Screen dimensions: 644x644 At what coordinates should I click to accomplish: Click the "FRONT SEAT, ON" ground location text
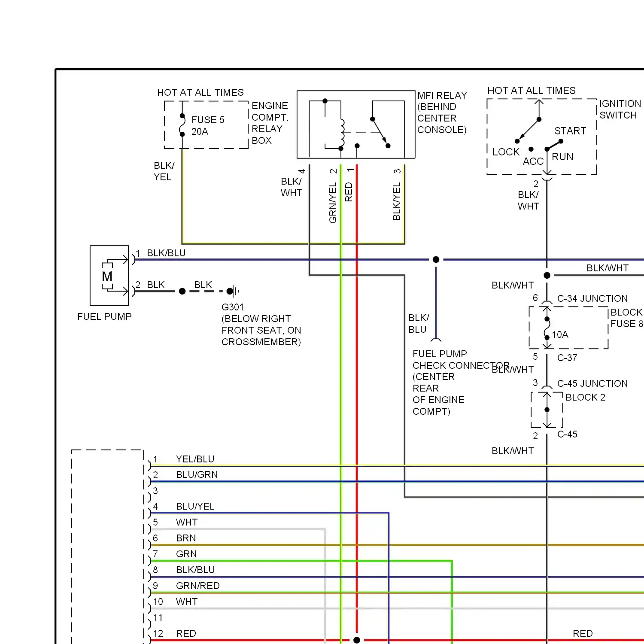tap(261, 330)
